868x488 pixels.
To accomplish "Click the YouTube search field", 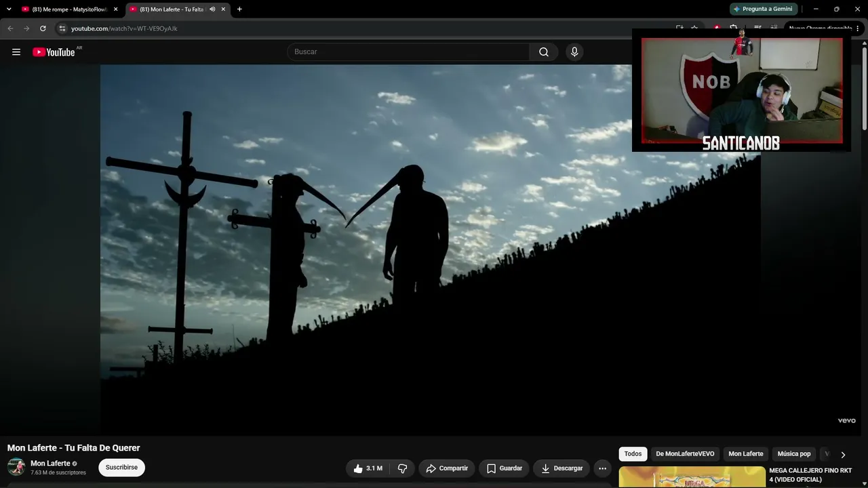I will click(x=408, y=52).
